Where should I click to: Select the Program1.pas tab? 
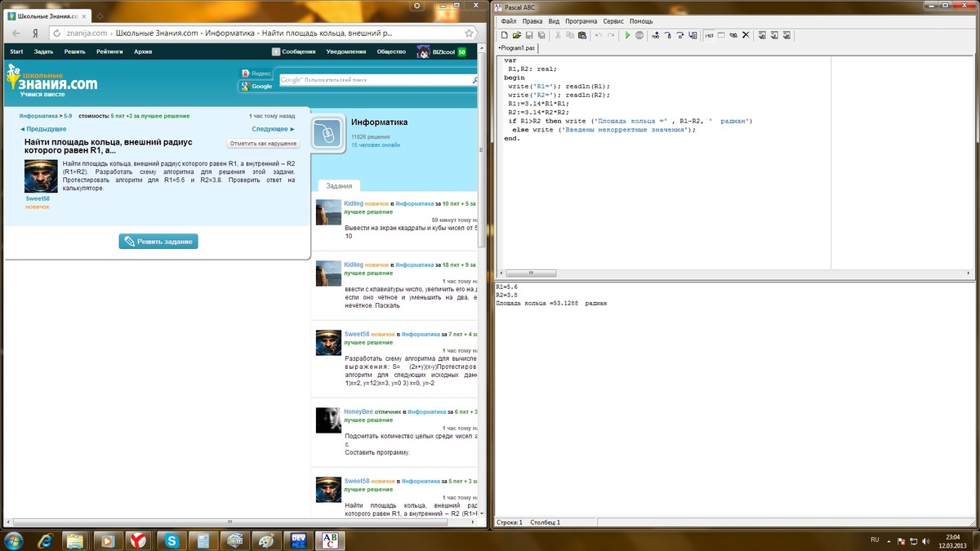click(515, 48)
